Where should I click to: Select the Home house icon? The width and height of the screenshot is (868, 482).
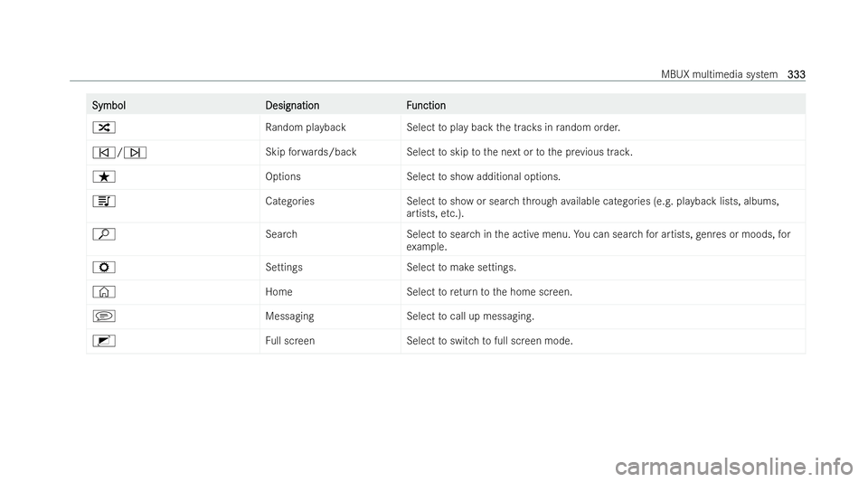104,292
